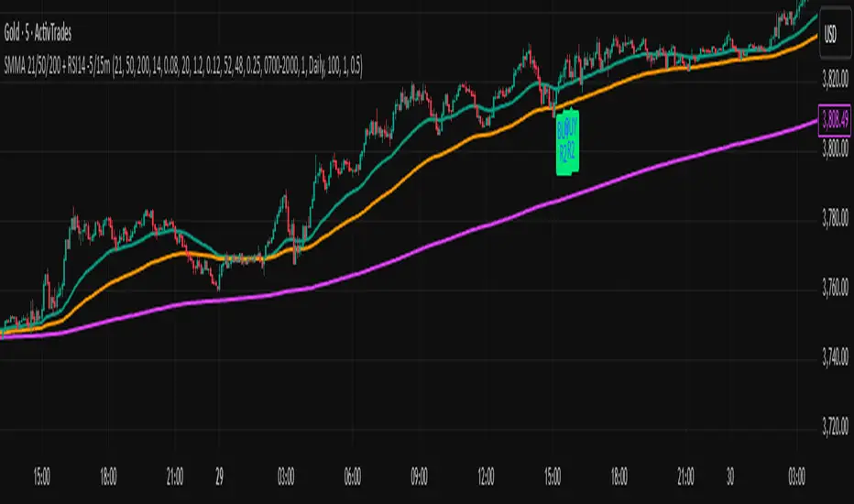Click the first 15:00 time axis label
This screenshot has width=854, height=504.
point(42,477)
